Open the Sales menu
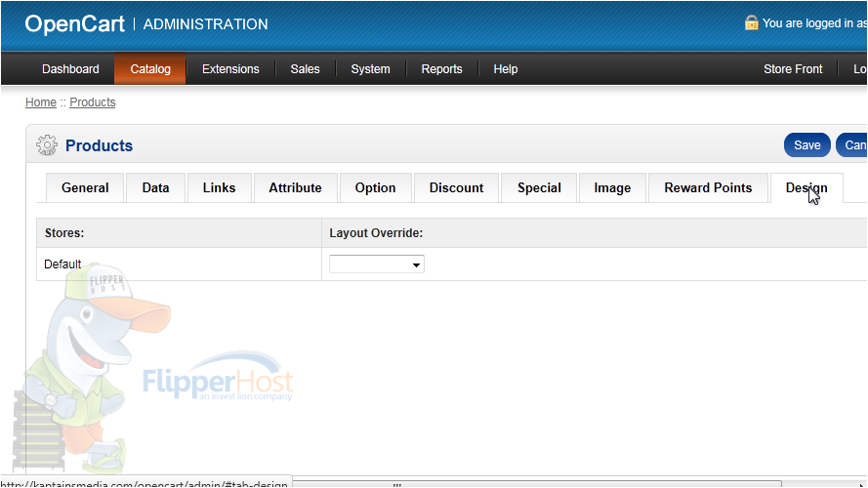The image size is (868, 488). tap(305, 69)
